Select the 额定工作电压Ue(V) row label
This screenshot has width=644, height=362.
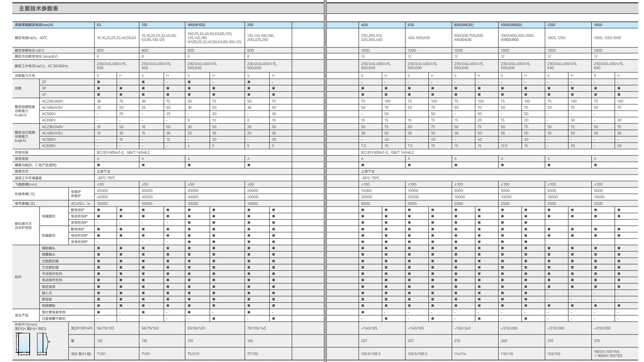(42, 66)
